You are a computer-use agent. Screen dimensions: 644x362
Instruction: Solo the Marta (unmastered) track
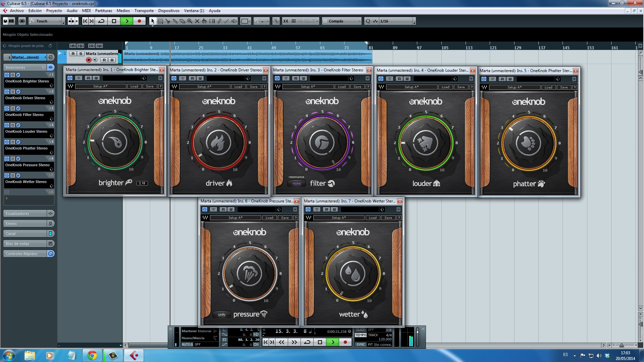point(81,54)
